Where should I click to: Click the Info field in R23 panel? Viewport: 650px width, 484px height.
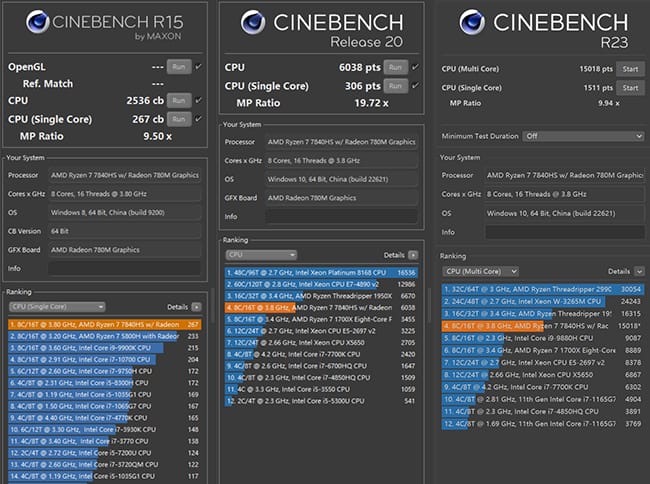565,232
